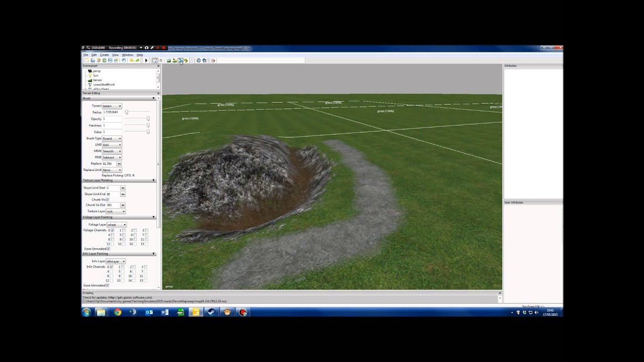
Task: Click the Windows Start button
Action: (86, 312)
